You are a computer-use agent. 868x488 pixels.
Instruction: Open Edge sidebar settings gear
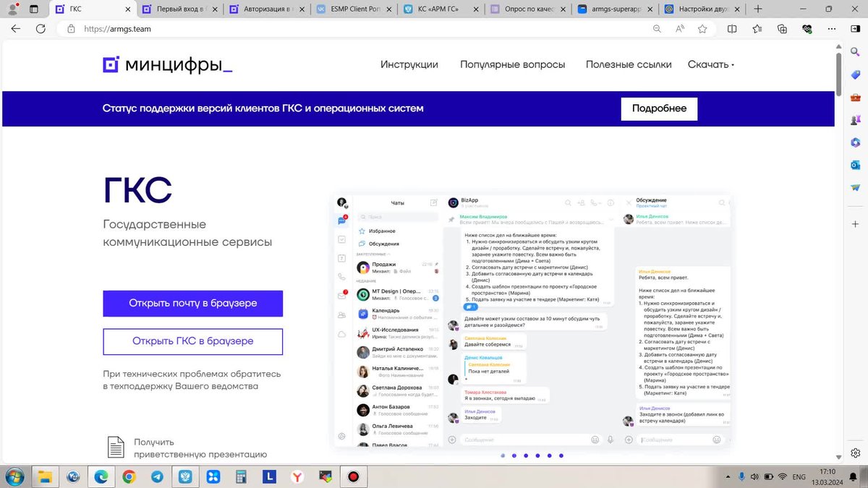click(x=855, y=453)
